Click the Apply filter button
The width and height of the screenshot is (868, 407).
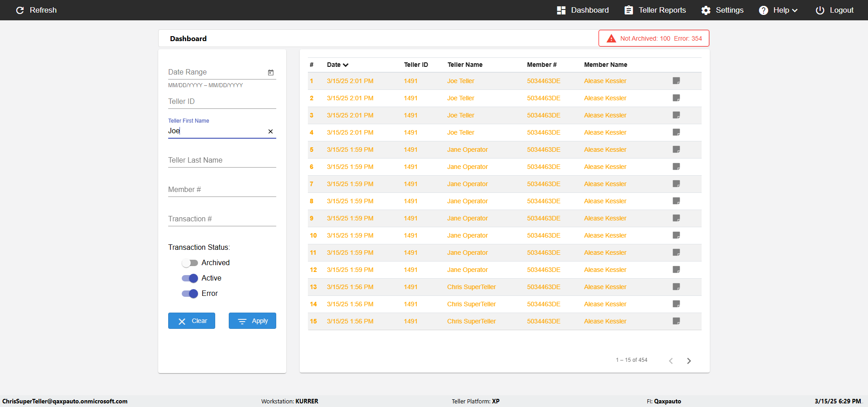(x=252, y=321)
